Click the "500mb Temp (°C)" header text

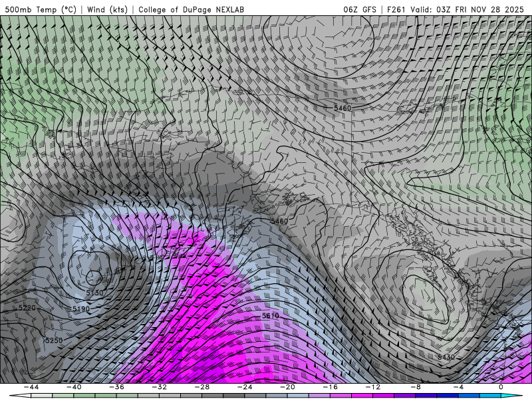(41, 9)
